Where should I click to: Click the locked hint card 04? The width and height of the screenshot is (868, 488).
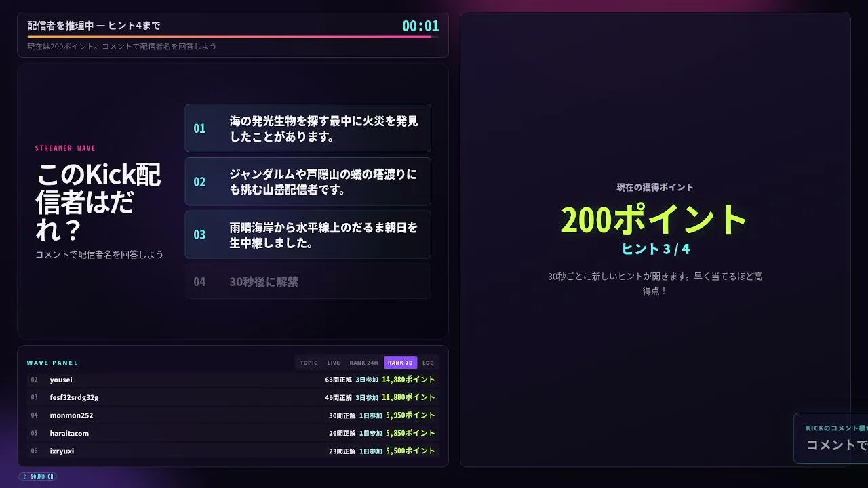click(308, 281)
